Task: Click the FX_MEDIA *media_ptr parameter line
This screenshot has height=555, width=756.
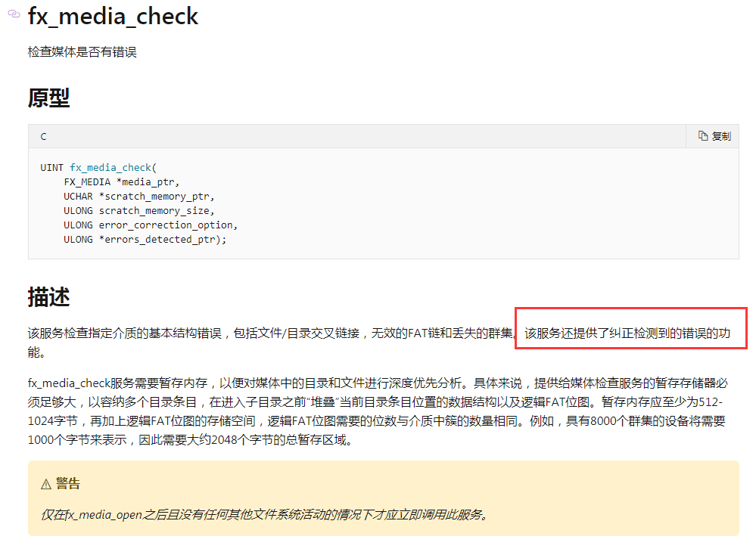Action: coord(121,181)
